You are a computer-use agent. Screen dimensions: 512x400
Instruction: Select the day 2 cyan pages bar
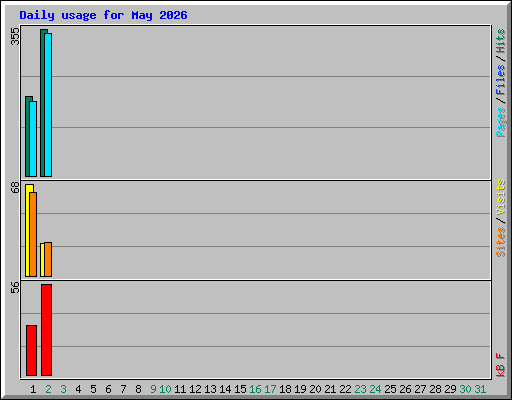pos(48,105)
